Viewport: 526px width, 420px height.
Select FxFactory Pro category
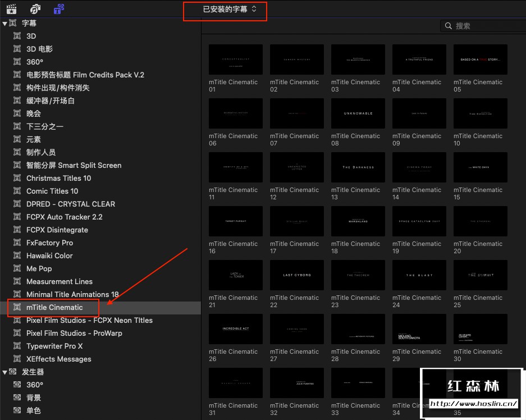point(49,243)
